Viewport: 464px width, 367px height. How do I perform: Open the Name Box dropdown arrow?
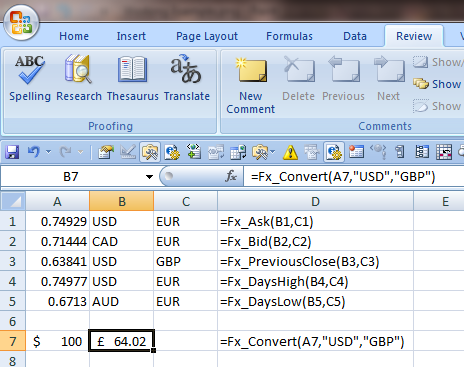tap(150, 177)
